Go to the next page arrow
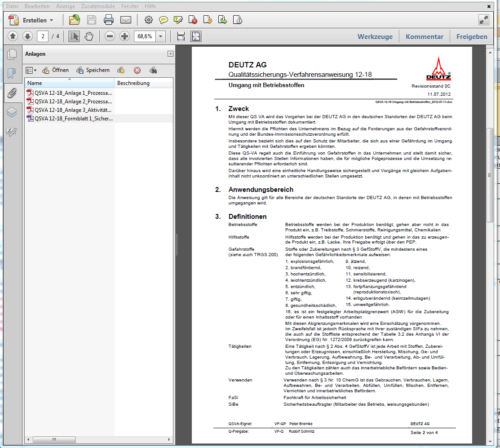 pos(27,36)
